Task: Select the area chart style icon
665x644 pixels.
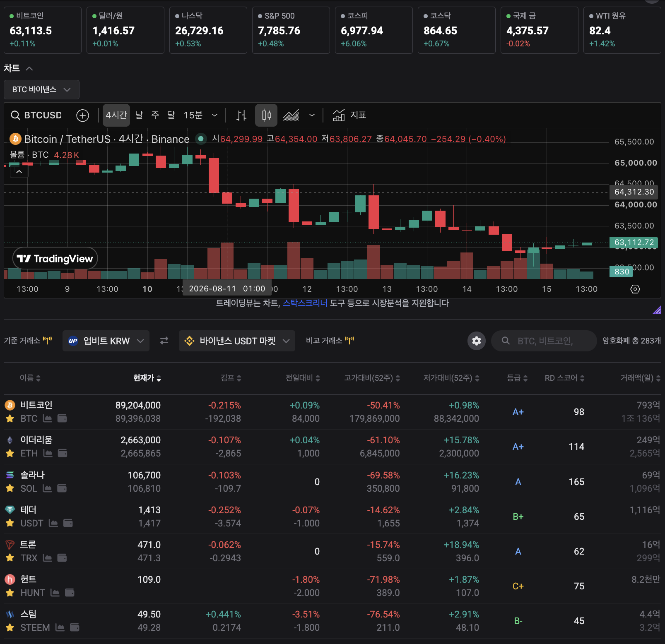Action: 291,115
